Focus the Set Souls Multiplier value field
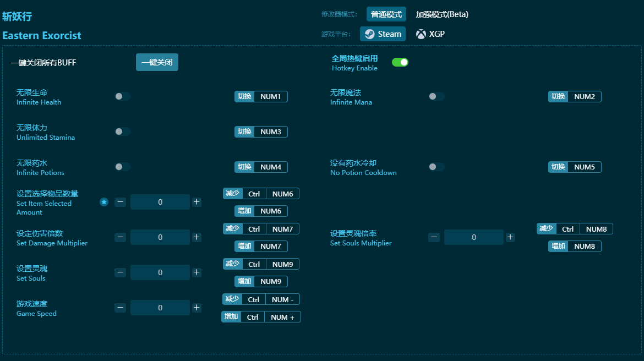 point(474,237)
